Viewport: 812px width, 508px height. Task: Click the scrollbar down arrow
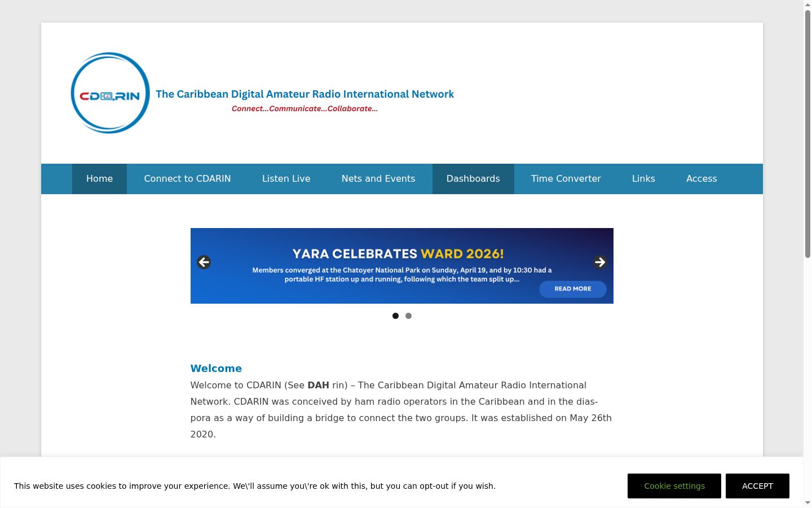pos(807,502)
